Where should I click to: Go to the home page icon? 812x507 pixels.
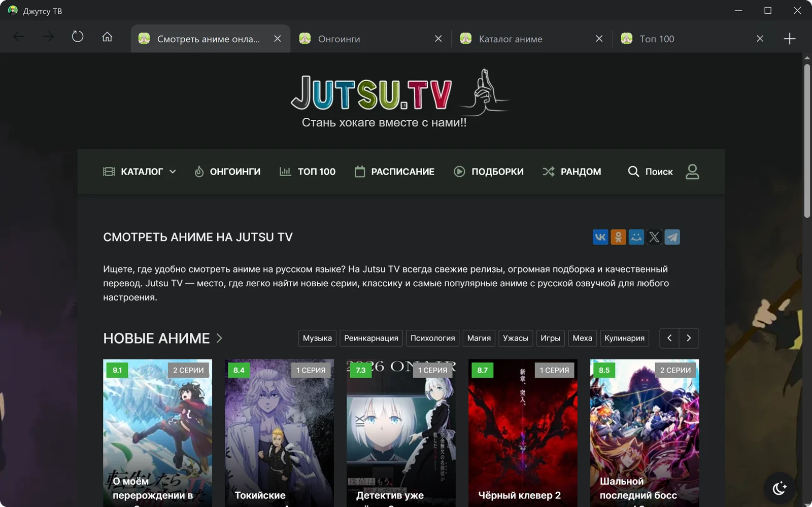[107, 37]
